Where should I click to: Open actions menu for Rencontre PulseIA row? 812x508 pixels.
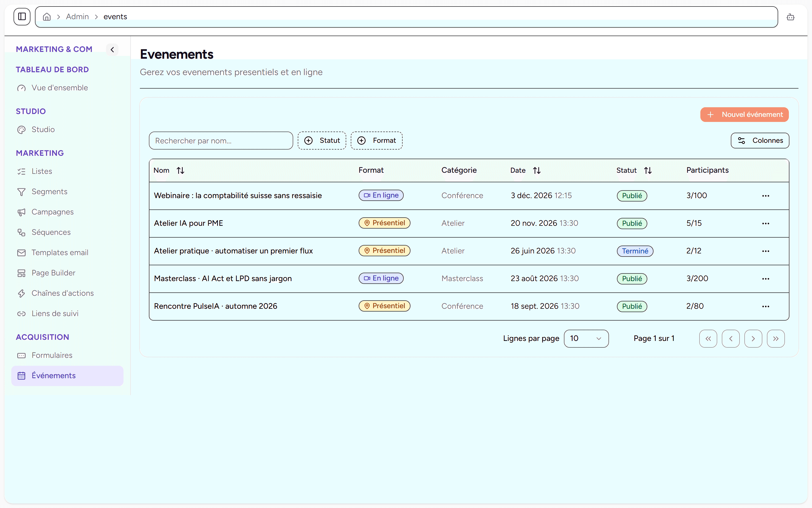(765, 306)
